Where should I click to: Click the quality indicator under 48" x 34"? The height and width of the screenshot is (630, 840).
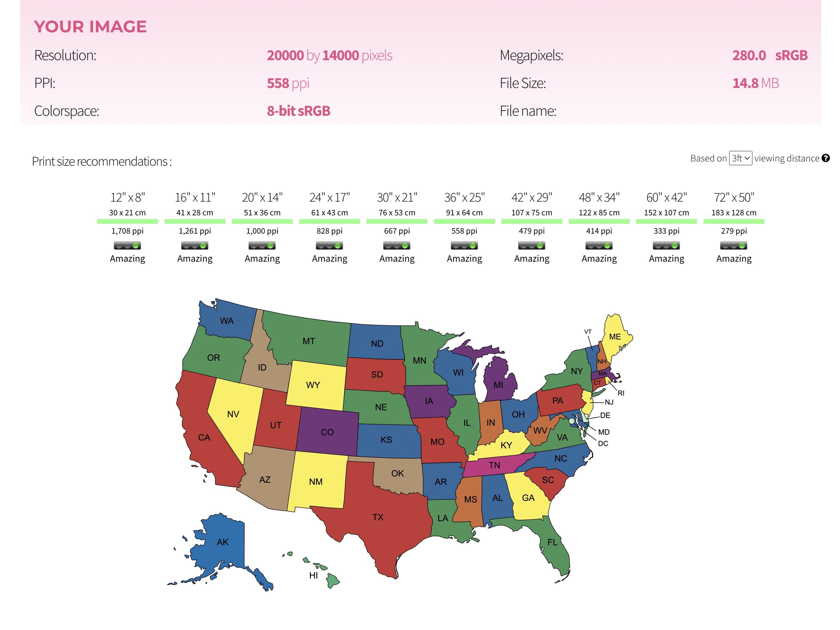pos(599,246)
